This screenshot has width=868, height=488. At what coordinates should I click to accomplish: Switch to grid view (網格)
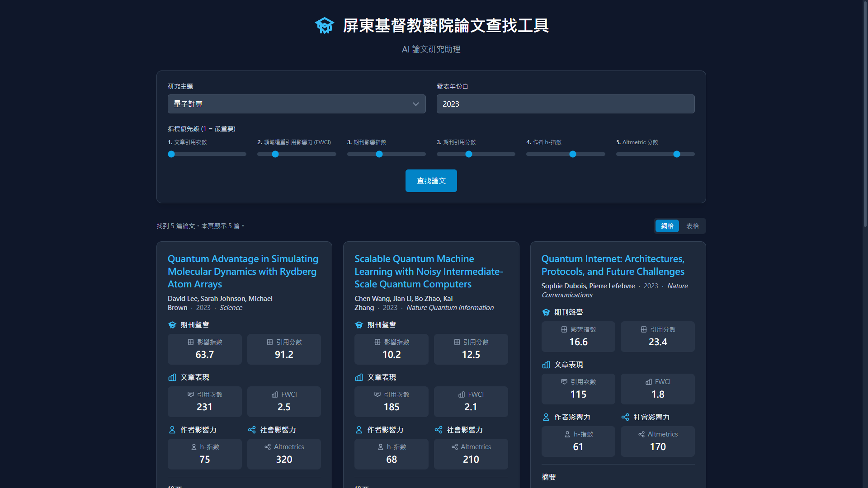point(667,226)
